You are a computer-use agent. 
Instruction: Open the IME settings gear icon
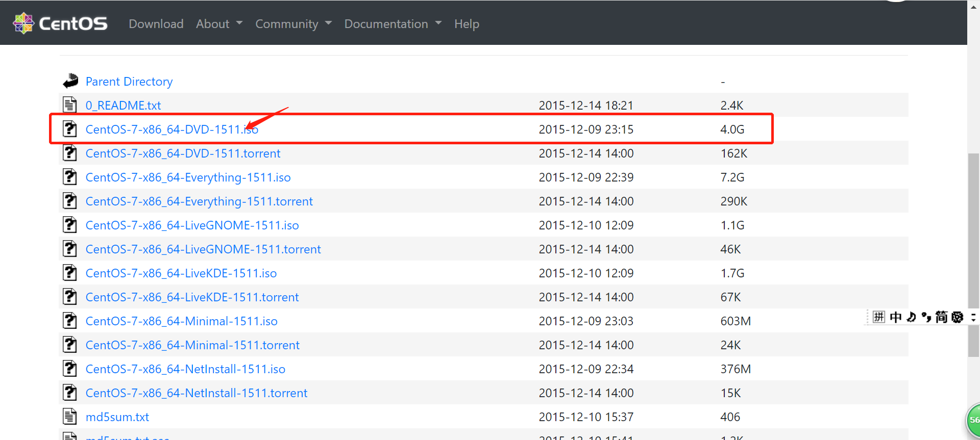pos(958,317)
